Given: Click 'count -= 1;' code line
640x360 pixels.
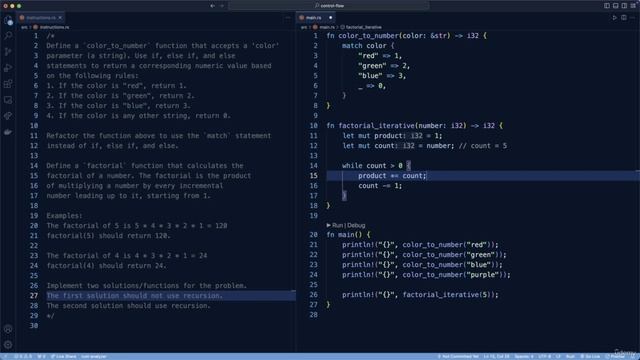Looking at the screenshot, I should pos(380,186).
